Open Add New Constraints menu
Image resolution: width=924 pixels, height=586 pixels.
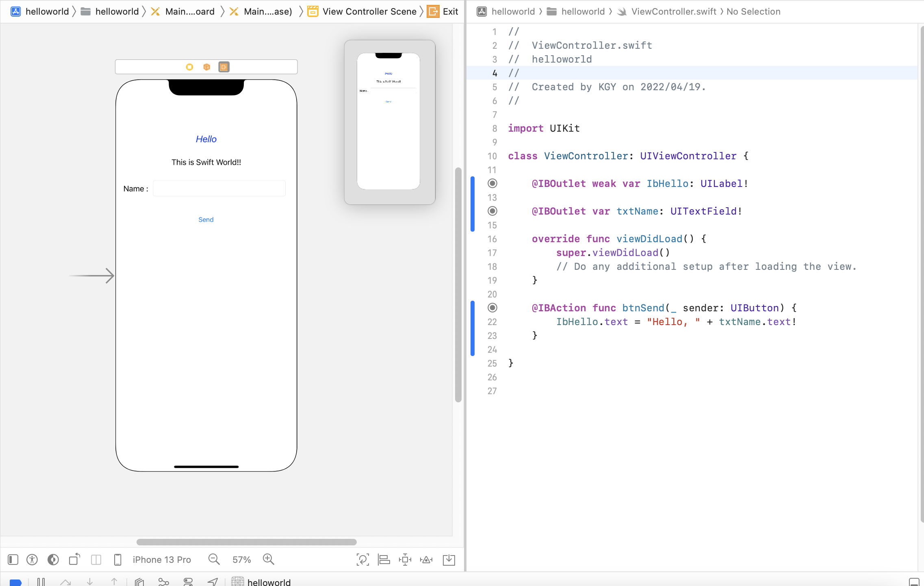[x=405, y=560]
